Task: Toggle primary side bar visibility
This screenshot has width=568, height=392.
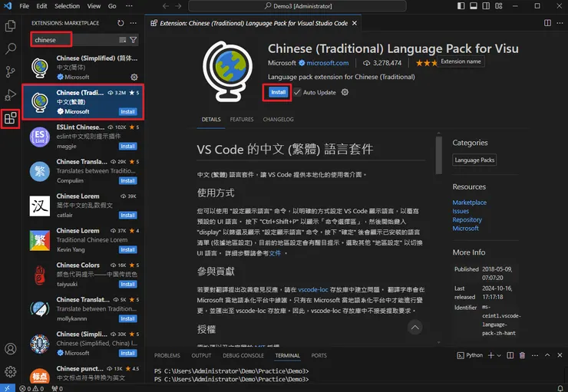Action: (461, 6)
